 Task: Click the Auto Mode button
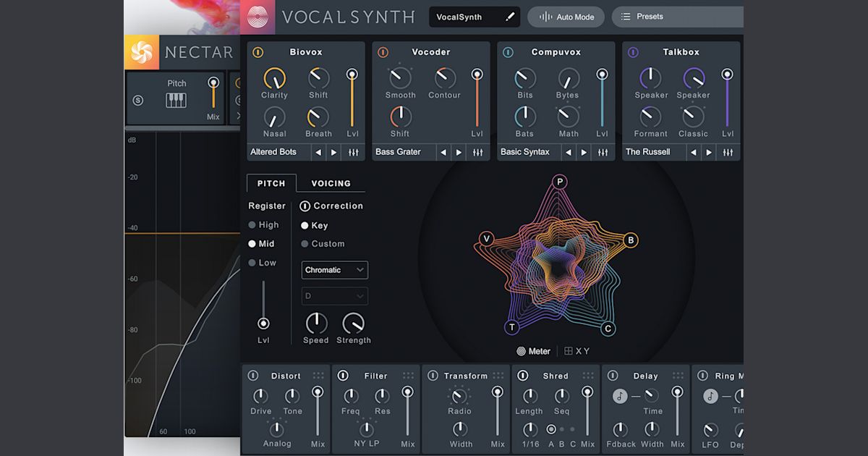(566, 17)
